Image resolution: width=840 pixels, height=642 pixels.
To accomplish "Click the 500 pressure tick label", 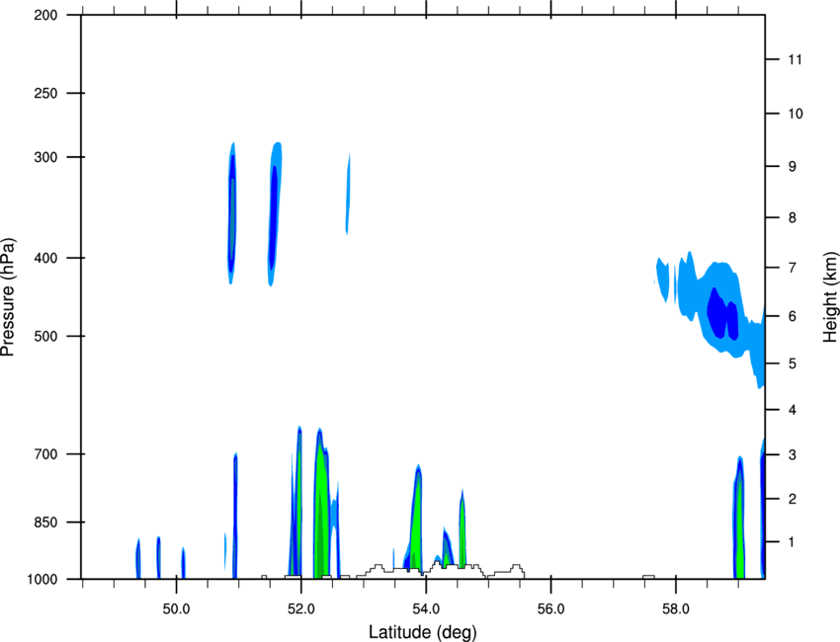I will click(x=45, y=336).
